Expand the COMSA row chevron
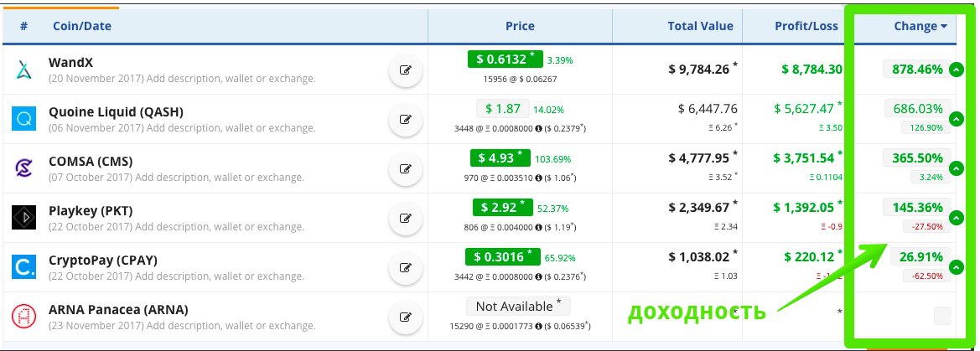The width and height of the screenshot is (980, 351). [x=957, y=168]
